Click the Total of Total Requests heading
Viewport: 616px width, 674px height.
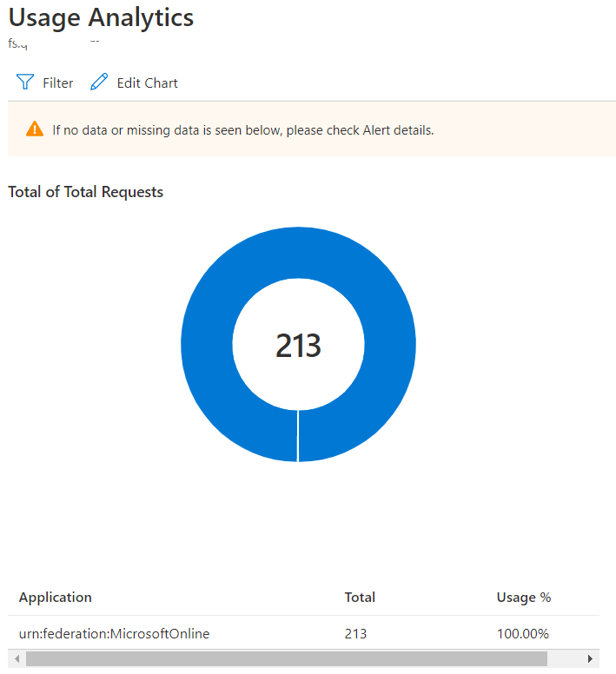85,192
